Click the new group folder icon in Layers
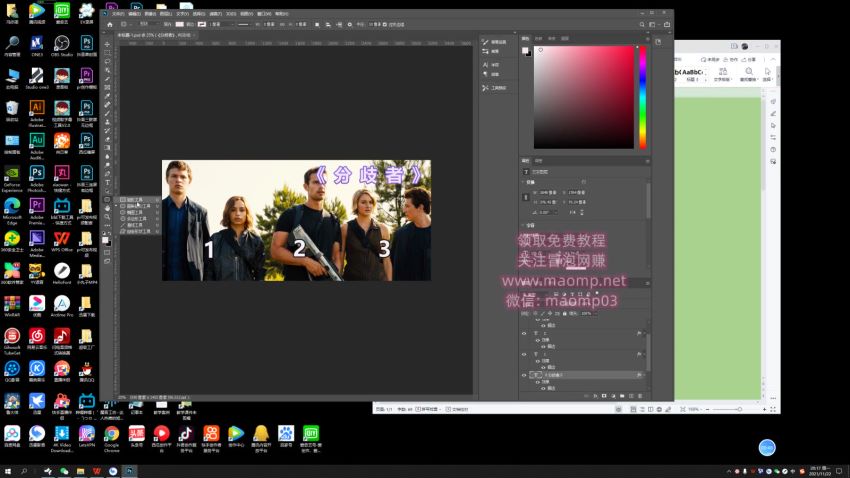This screenshot has width=850, height=478. [622, 396]
